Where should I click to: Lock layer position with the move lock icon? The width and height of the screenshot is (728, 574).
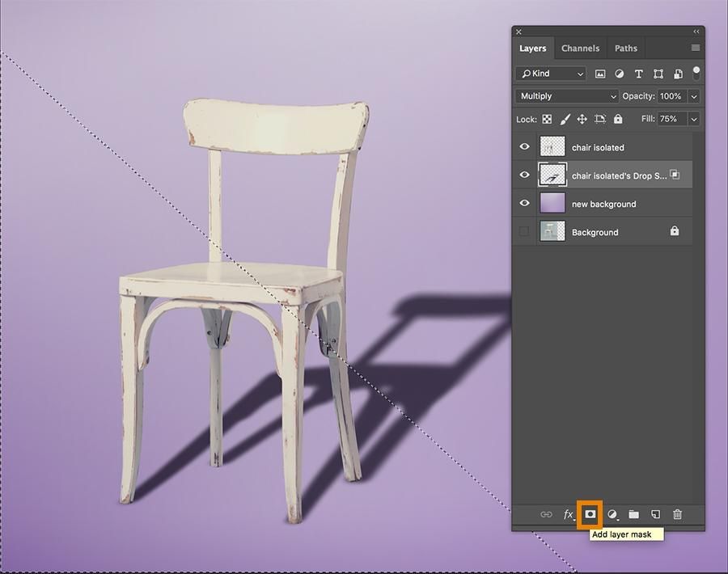[x=582, y=119]
